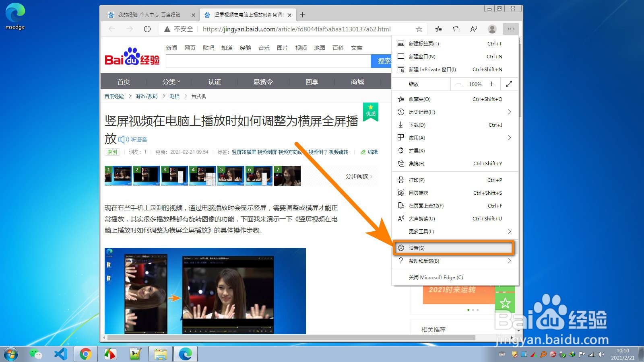Open Visual Studio Code from the taskbar

tap(60, 354)
